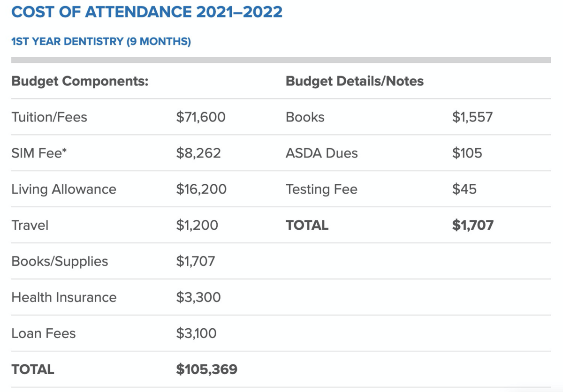
Task: Click the Cost of Attendance 2021–2022 heading
Action: tap(147, 12)
